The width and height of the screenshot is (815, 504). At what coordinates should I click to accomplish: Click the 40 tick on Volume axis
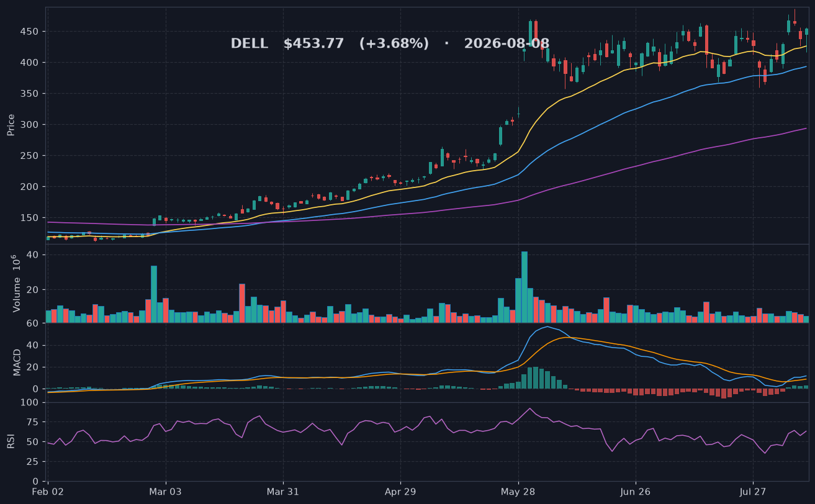pos(33,255)
